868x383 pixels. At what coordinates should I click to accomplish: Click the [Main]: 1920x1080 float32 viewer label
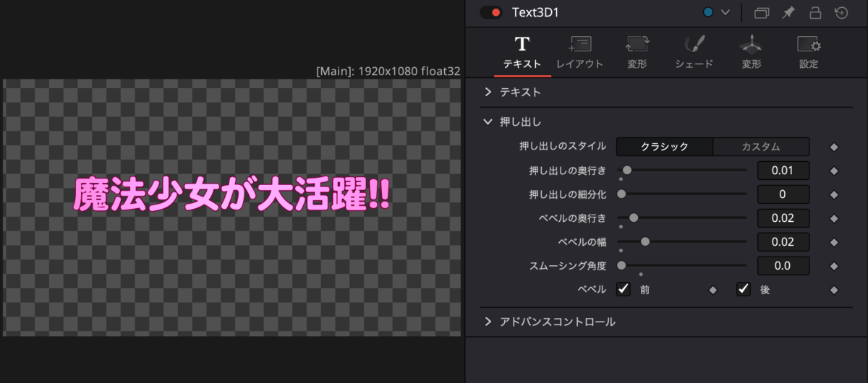tap(388, 71)
